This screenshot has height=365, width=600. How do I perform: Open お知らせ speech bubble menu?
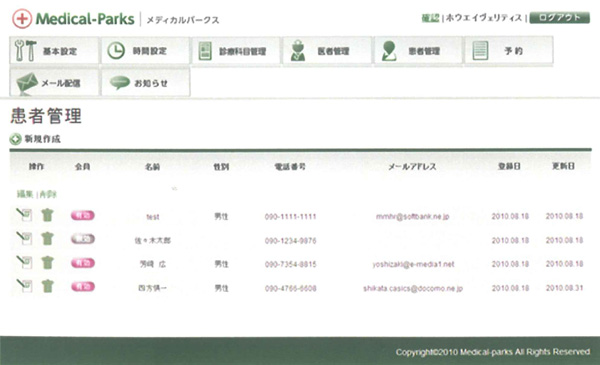point(145,82)
